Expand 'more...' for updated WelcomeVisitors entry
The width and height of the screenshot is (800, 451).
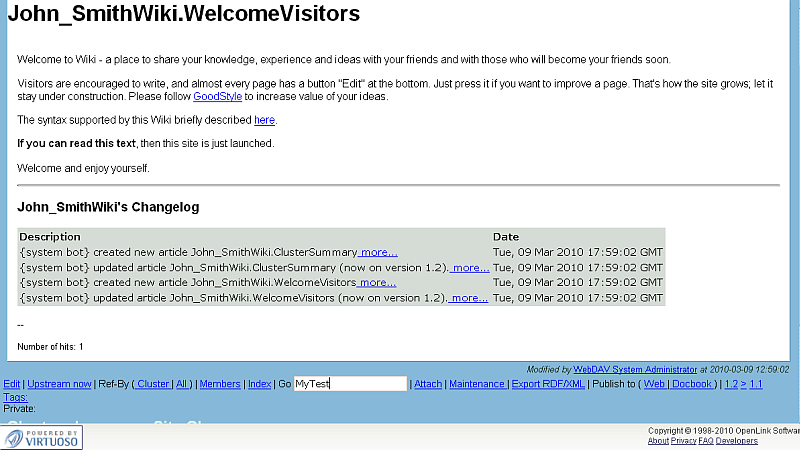469,298
